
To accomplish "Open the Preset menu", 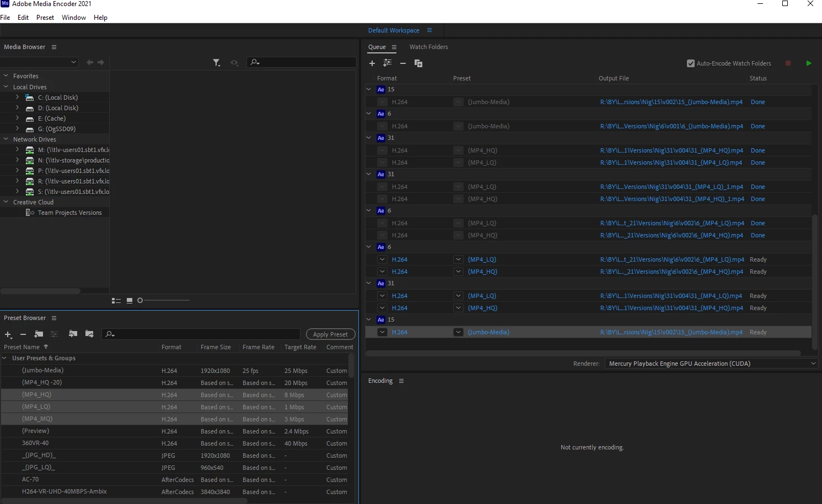I will [x=45, y=18].
